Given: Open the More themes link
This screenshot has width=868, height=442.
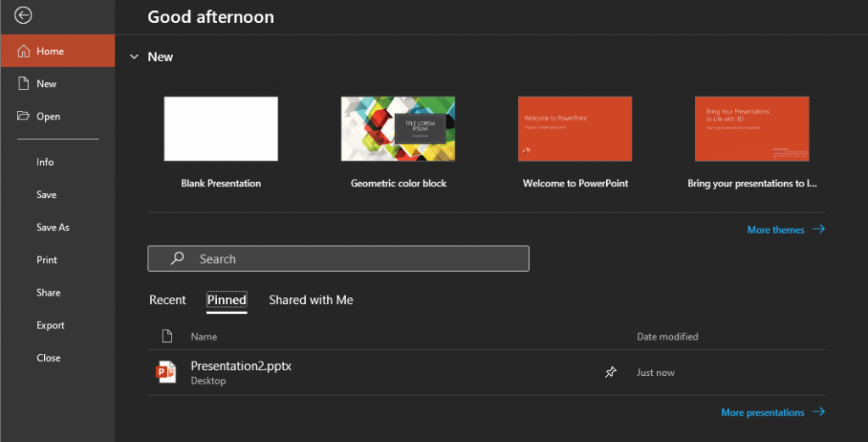Looking at the screenshot, I should [776, 229].
